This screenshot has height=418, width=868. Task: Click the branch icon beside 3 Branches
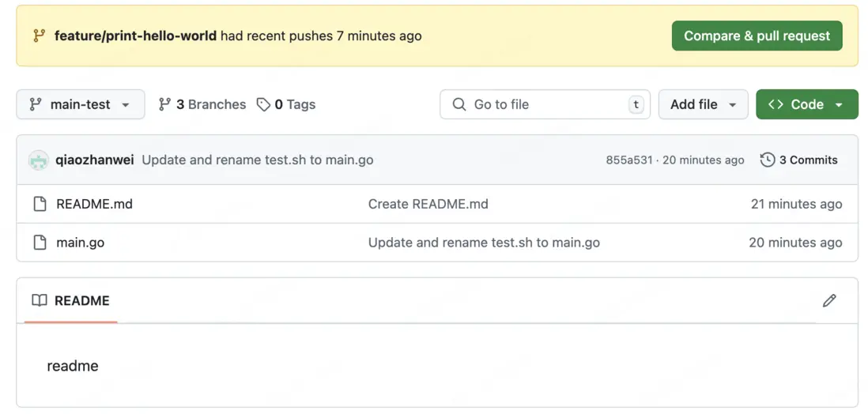pos(164,104)
